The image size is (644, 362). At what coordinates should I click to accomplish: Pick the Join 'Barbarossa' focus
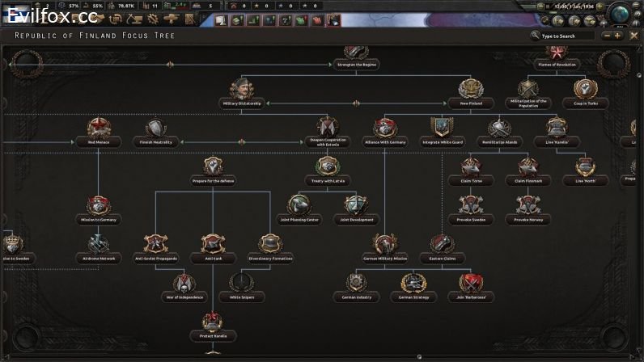[471, 284]
